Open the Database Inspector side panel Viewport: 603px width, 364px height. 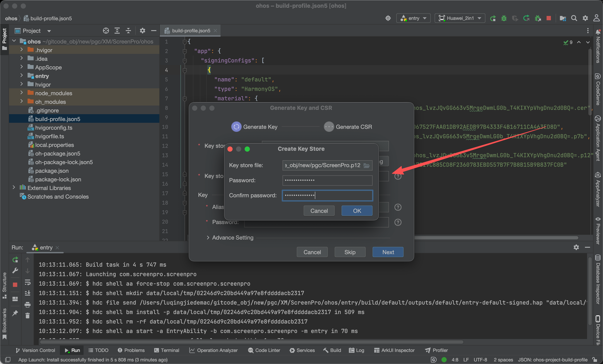(598, 280)
